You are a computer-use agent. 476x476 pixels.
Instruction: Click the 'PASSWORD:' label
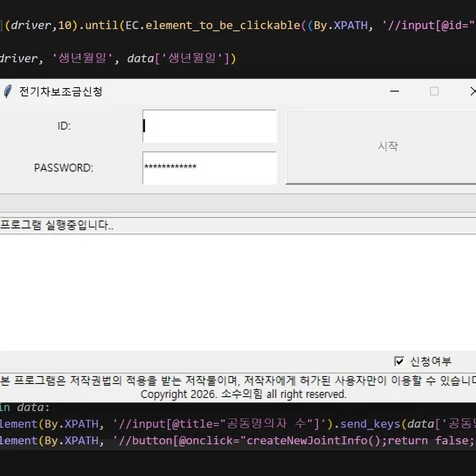[64, 168]
